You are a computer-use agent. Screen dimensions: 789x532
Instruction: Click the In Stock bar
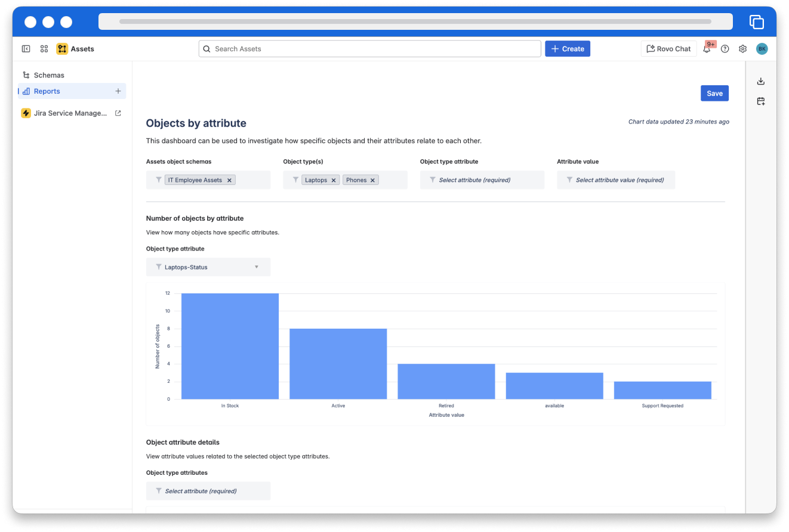click(230, 346)
